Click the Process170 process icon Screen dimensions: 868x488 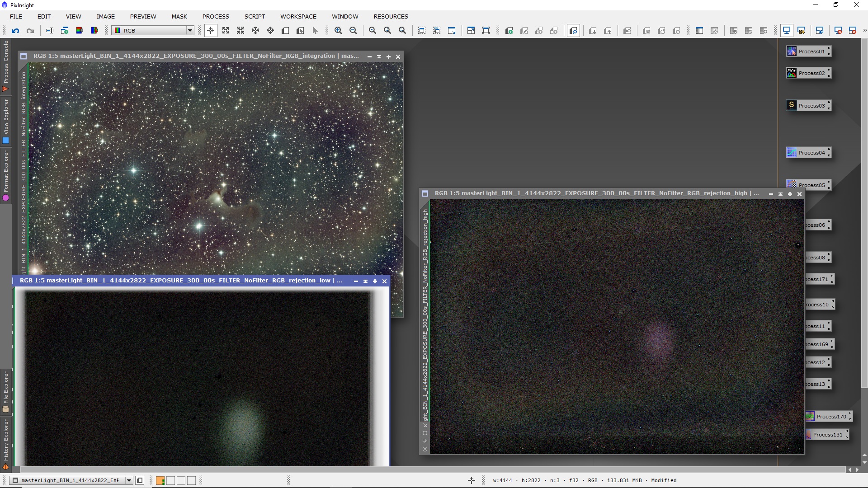[829, 417]
